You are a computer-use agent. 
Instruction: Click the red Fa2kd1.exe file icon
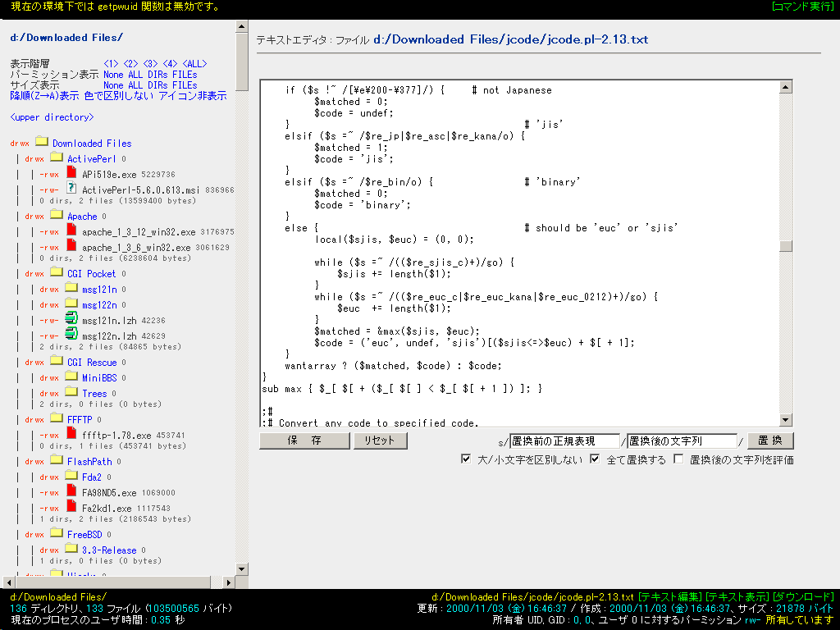point(71,505)
